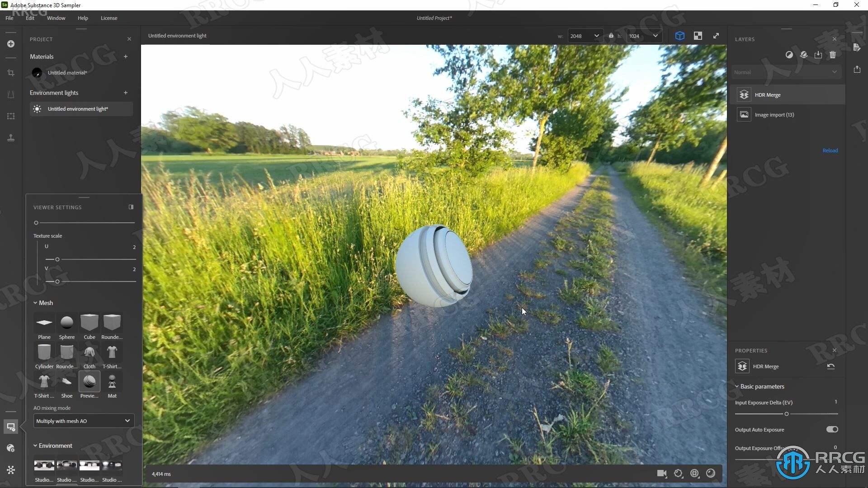Toggle flat shading viewport mode
Image resolution: width=868 pixels, height=488 pixels.
coord(698,36)
